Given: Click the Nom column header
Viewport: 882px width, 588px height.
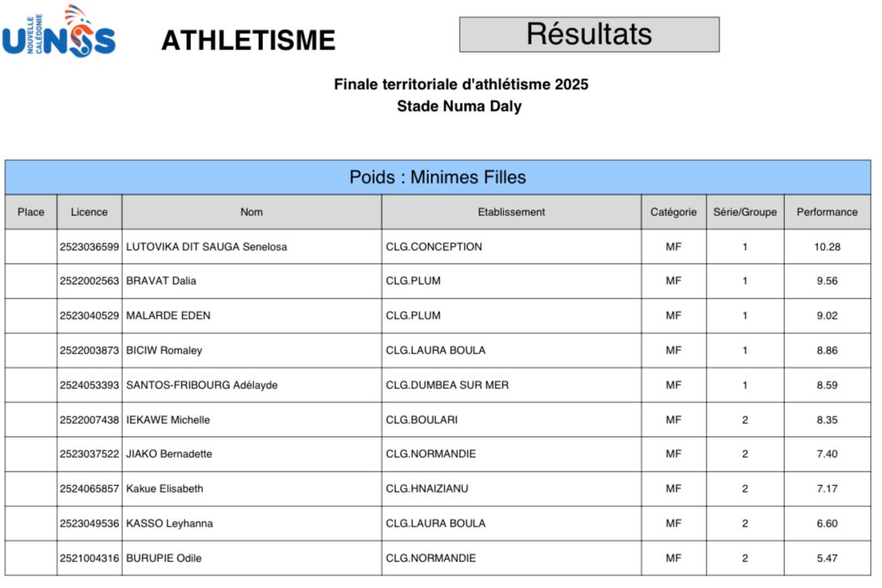Looking at the screenshot, I should [252, 212].
